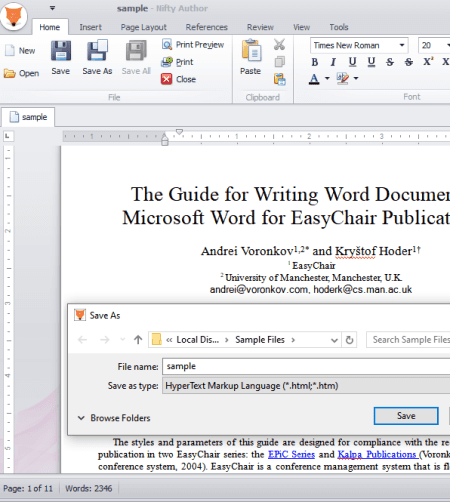Image resolution: width=450 pixels, height=502 pixels.
Task: Open the Save as type combo box
Action: point(306,386)
